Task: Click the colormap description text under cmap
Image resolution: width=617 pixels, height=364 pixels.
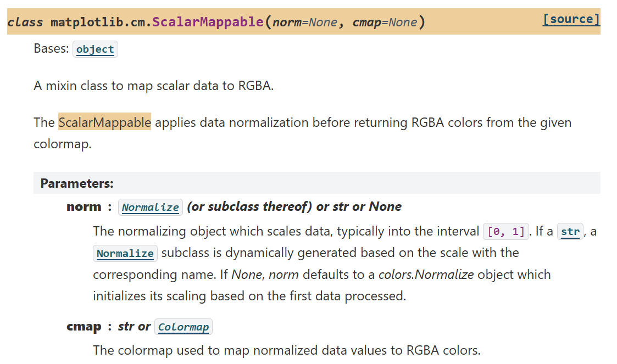Action: pyautogui.click(x=286, y=350)
